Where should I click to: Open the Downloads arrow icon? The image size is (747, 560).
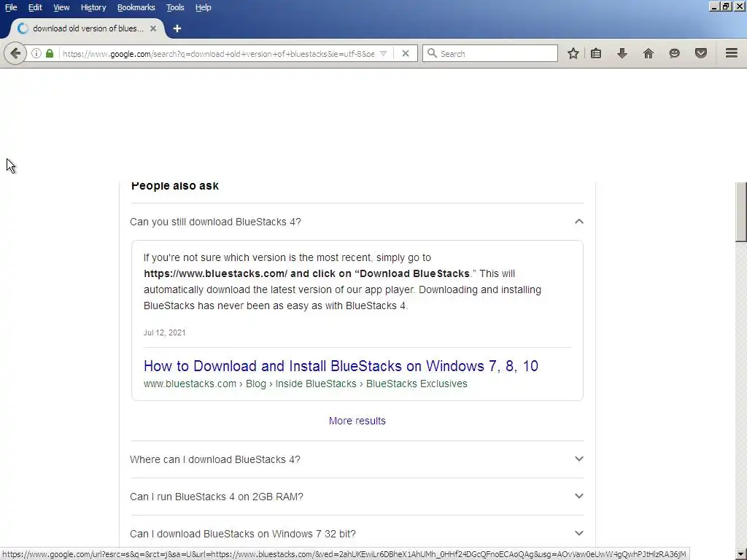(622, 53)
